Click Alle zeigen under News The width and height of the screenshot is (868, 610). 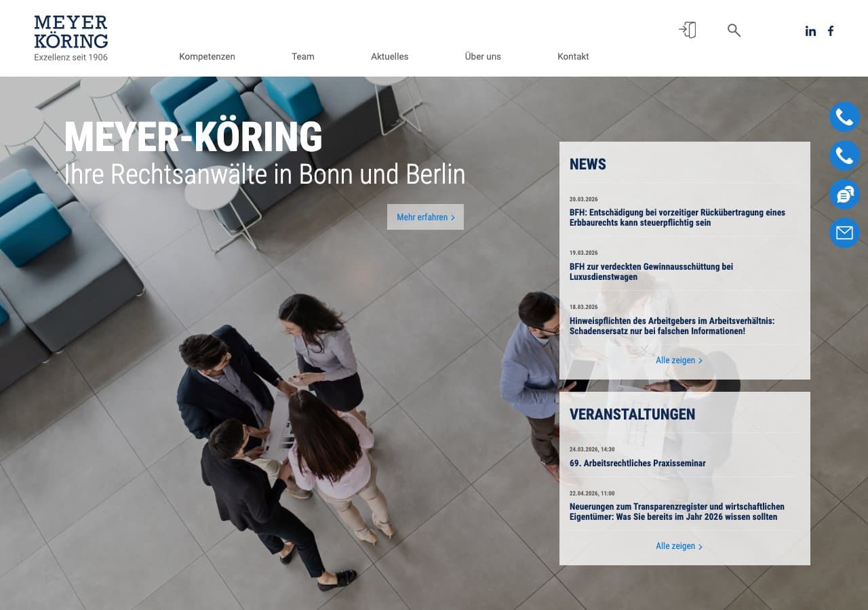[679, 361]
